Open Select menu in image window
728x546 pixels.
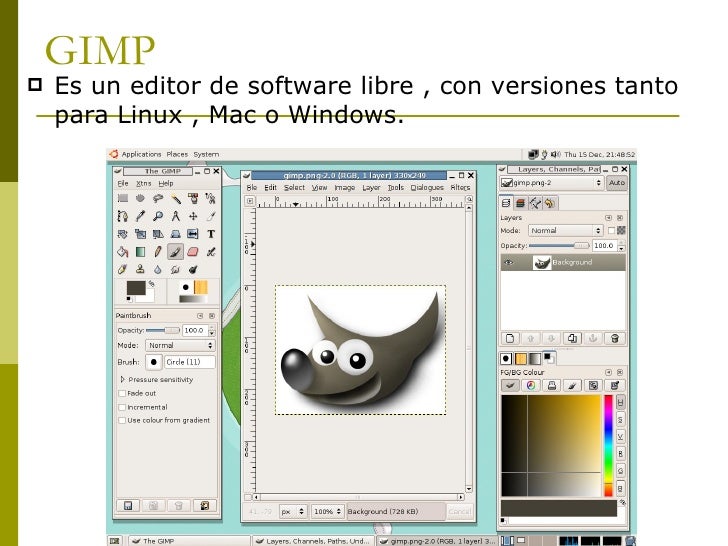point(294,187)
